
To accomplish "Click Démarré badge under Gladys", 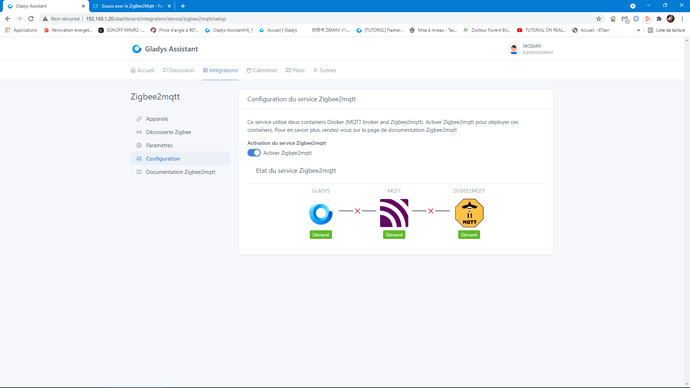I will [321, 235].
